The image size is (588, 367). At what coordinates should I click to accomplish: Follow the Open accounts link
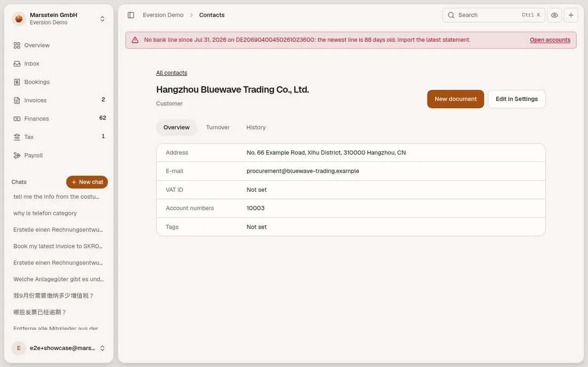pos(550,40)
